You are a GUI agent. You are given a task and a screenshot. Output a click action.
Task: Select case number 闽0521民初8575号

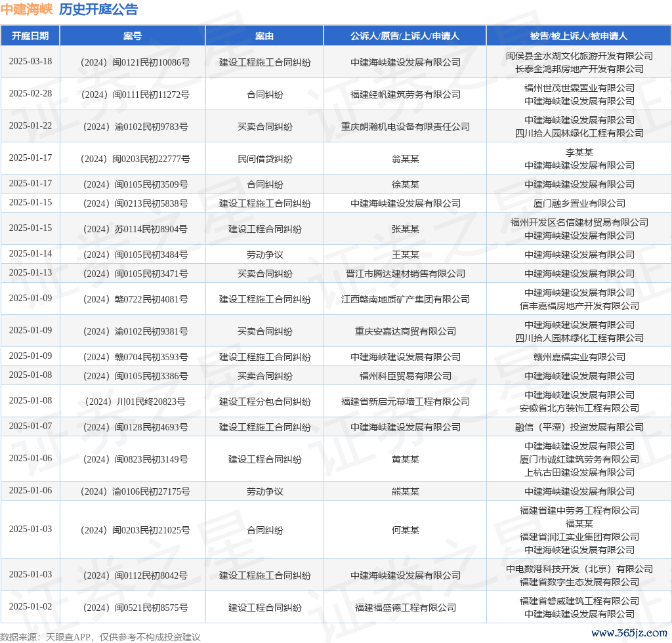point(135,608)
